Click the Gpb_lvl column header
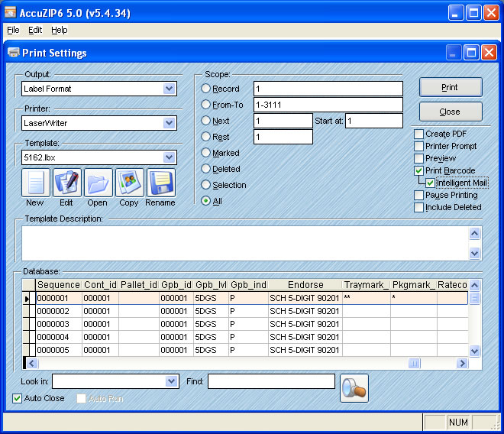The width and height of the screenshot is (504, 434). (x=212, y=285)
